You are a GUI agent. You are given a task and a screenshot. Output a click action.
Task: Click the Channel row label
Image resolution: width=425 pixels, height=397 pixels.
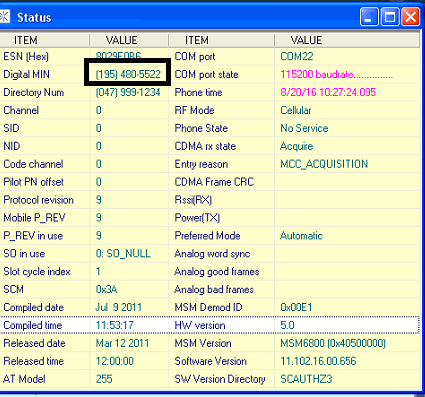(x=21, y=110)
